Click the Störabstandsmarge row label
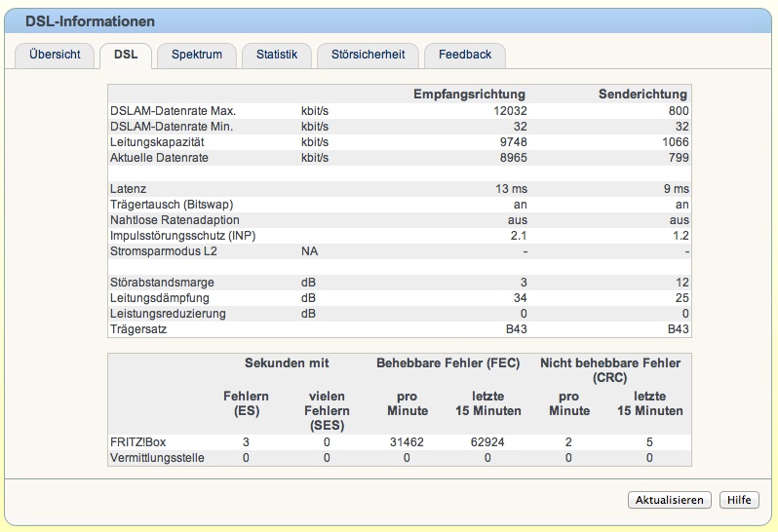 [x=162, y=283]
